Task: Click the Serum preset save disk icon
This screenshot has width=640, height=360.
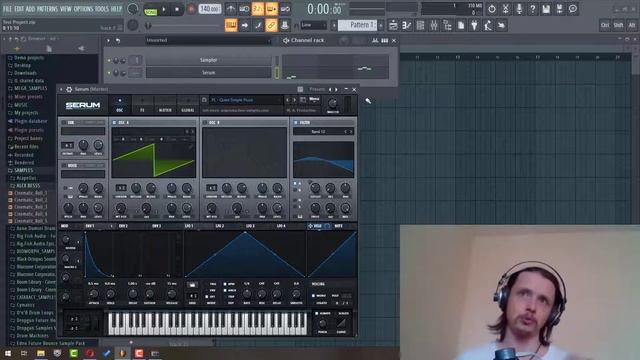Action: click(x=204, y=100)
